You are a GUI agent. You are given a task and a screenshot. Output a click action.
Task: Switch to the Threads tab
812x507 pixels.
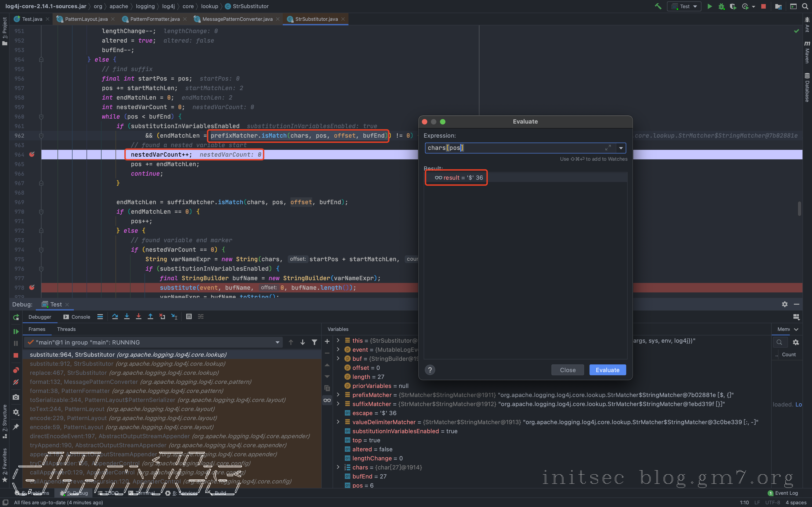click(x=66, y=329)
